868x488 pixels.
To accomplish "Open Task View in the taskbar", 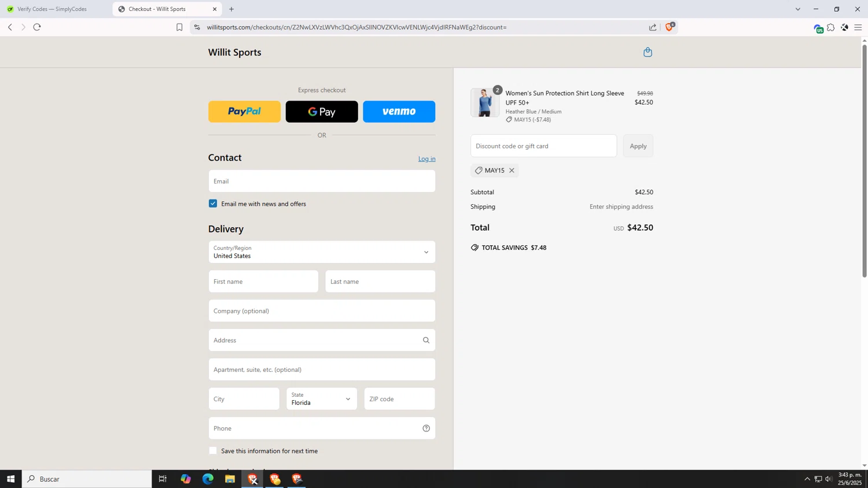I will (163, 479).
